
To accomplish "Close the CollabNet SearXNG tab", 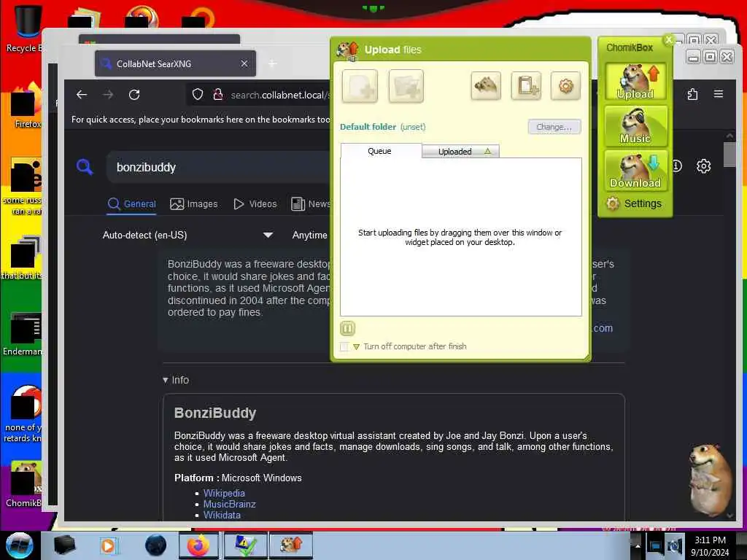I will pyautogui.click(x=244, y=63).
